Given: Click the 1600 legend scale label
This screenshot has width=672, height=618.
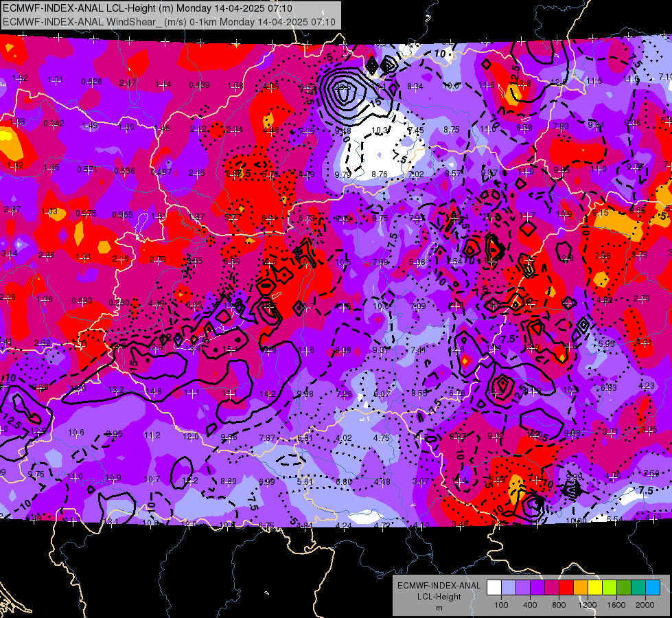Looking at the screenshot, I should coord(616,605).
